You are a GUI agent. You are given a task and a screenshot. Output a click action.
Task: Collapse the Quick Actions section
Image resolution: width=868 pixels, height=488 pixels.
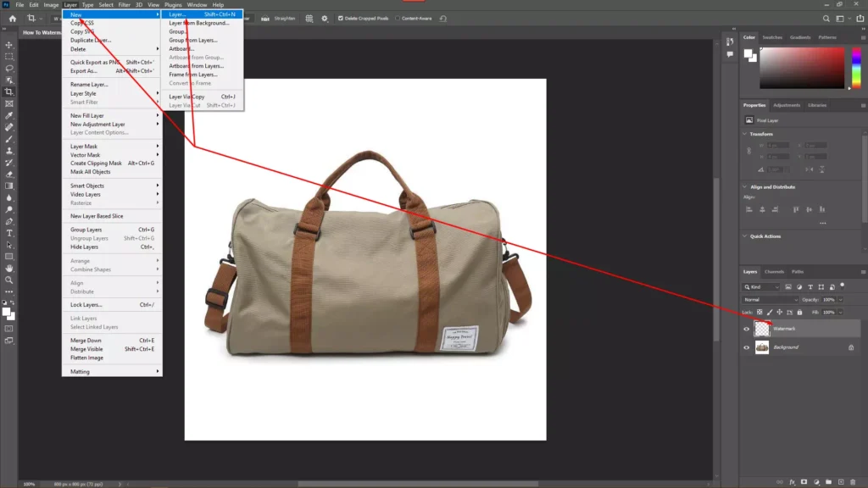coord(744,236)
